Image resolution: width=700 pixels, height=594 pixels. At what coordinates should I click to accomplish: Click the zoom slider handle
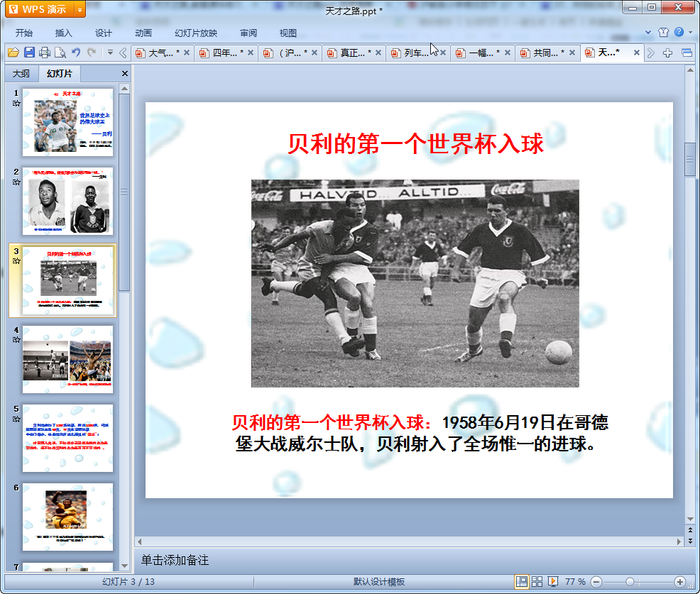click(630, 582)
